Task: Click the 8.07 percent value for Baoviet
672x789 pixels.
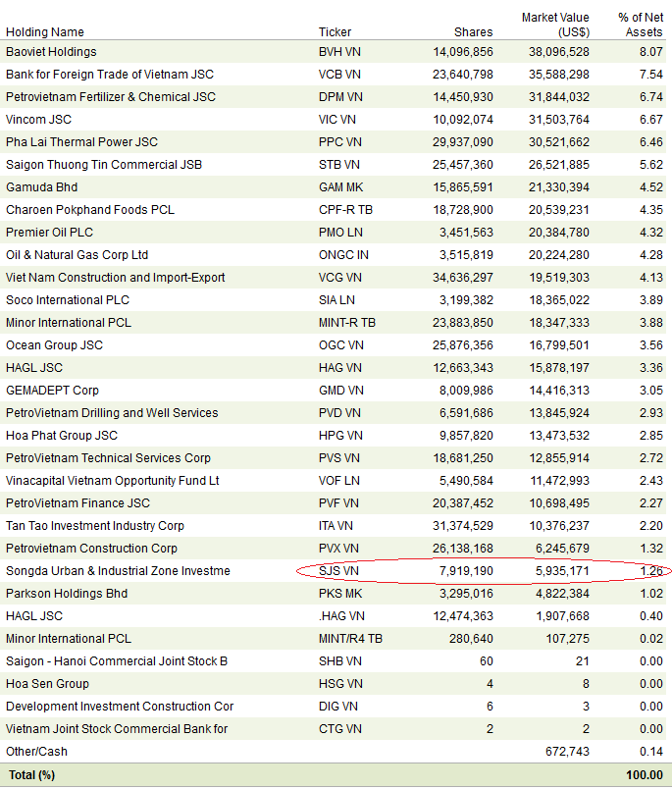Action: [651, 52]
